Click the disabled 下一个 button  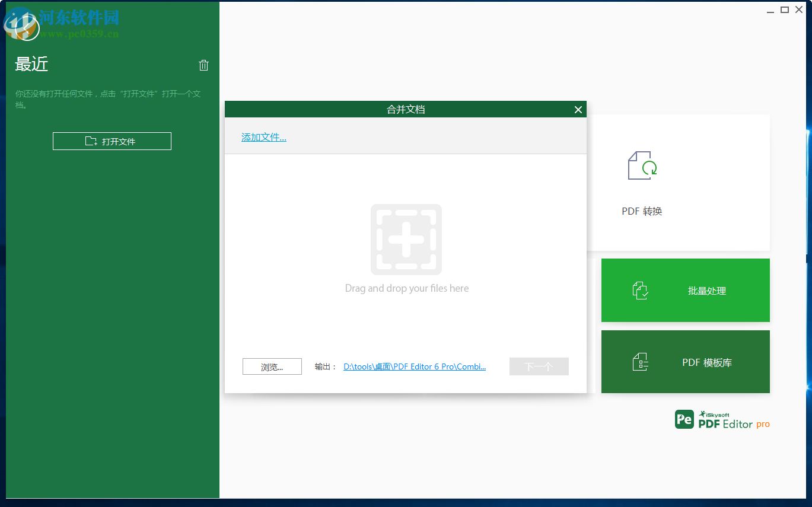tap(539, 366)
